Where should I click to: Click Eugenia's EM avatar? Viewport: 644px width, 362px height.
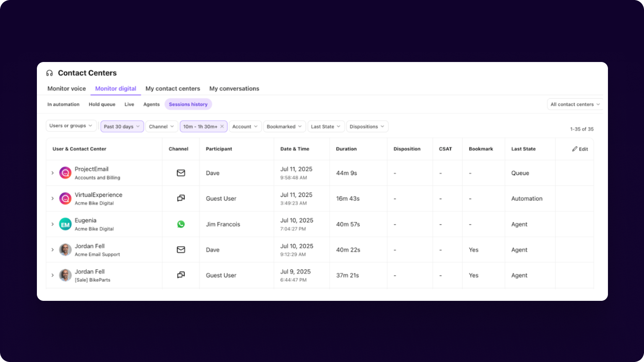coord(65,224)
